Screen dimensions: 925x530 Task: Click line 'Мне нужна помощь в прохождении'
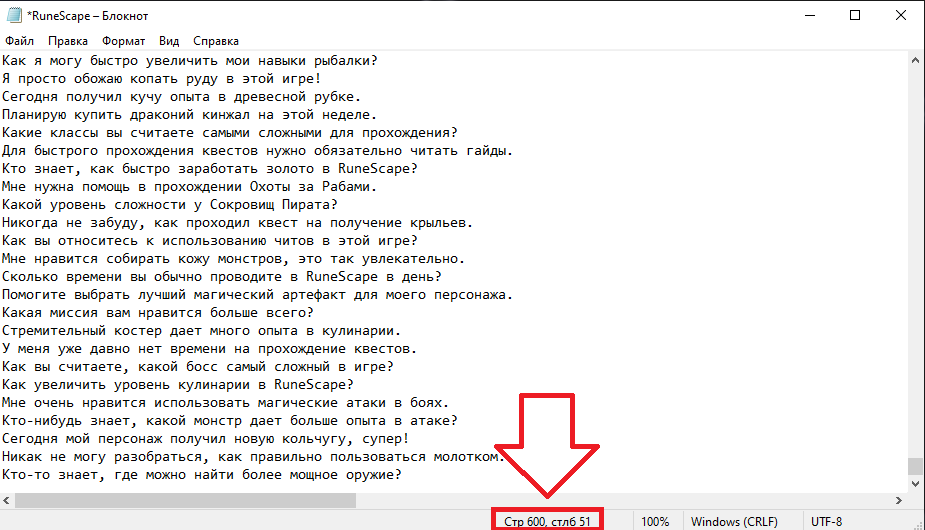pos(189,187)
